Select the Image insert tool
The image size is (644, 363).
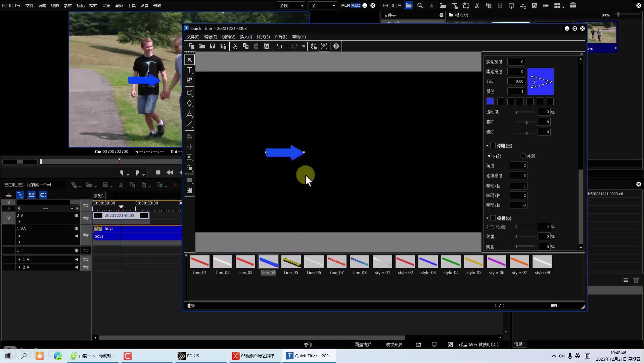[189, 80]
